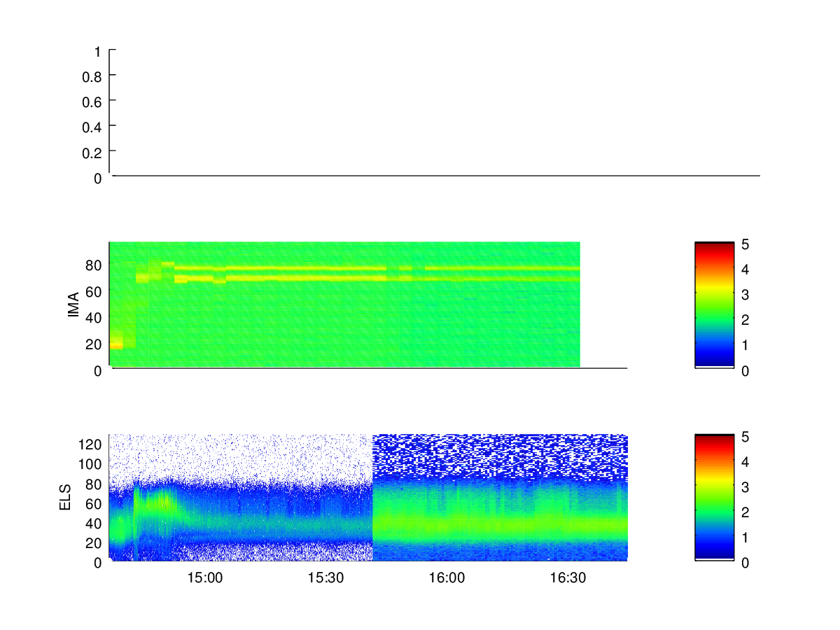Viewport: 840px width, 630px height.
Task: Select the 15:30 time tick label
Action: click(326, 578)
